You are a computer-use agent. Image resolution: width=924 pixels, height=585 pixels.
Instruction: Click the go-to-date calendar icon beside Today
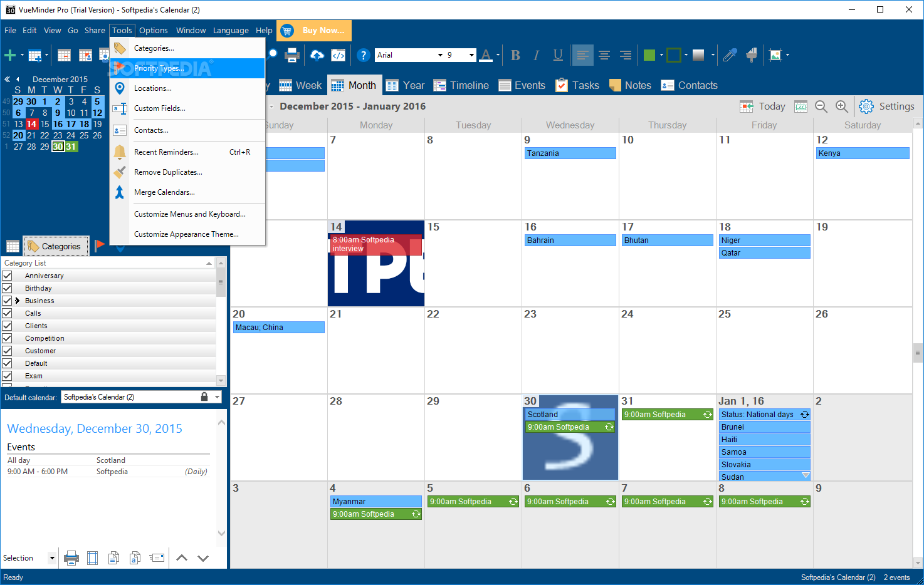click(801, 106)
